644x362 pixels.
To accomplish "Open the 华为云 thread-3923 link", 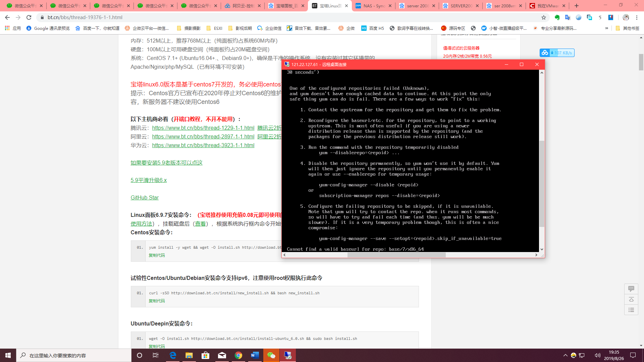I will point(203,145).
